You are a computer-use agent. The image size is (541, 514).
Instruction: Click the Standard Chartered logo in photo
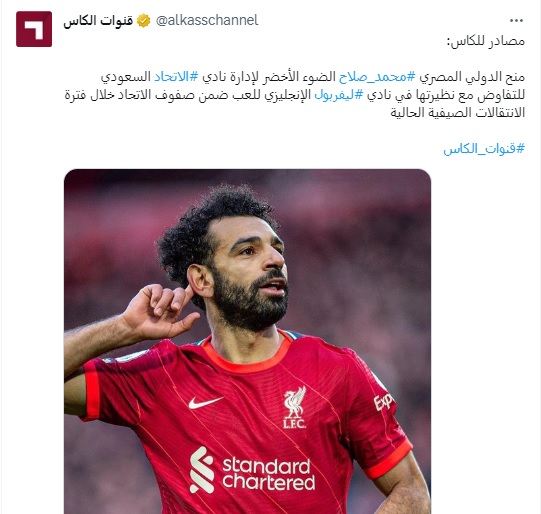[252, 470]
